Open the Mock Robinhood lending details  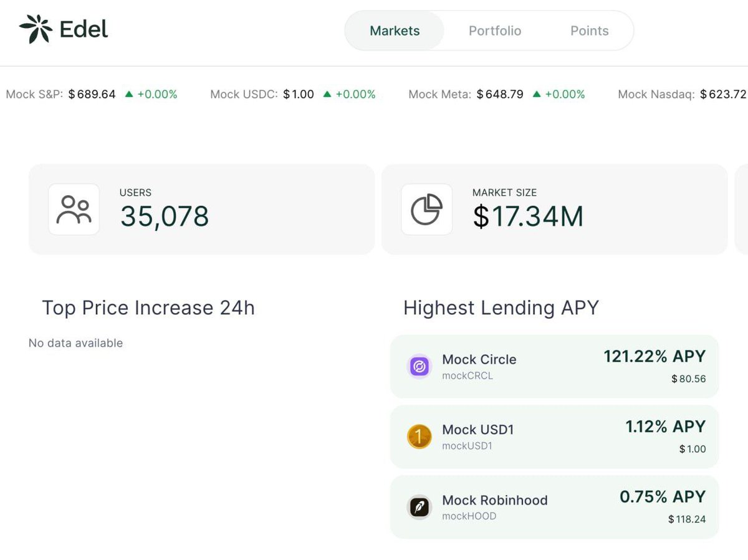pyautogui.click(x=554, y=508)
